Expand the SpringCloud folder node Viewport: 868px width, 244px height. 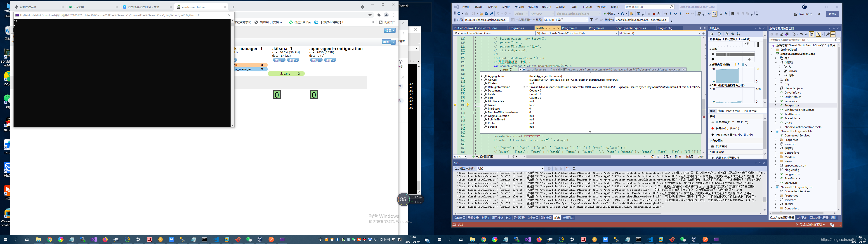772,49
